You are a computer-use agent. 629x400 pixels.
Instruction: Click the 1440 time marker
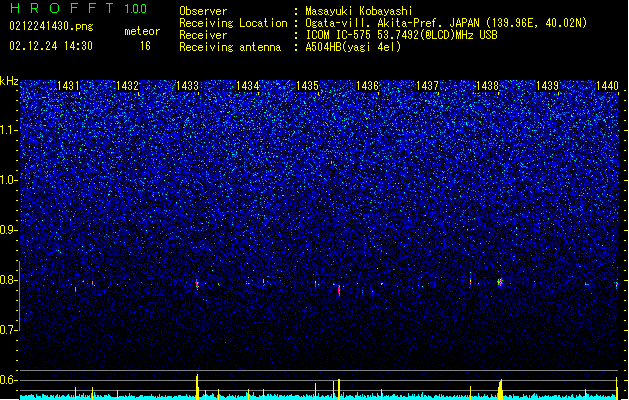tap(607, 86)
